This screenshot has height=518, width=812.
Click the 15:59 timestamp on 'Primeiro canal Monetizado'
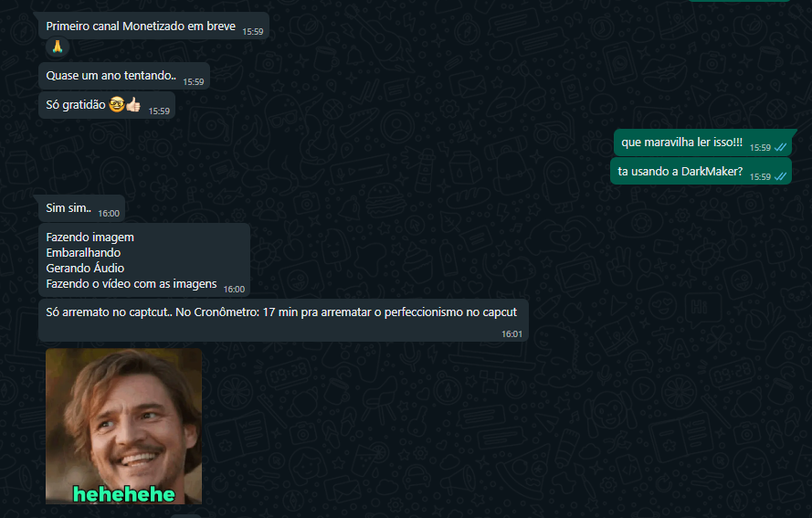pos(253,32)
